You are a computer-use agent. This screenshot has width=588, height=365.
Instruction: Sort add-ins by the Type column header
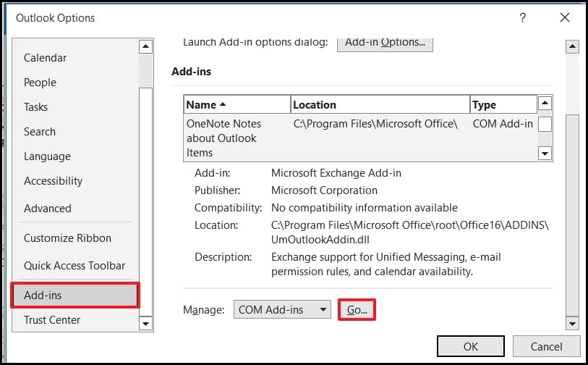[503, 104]
